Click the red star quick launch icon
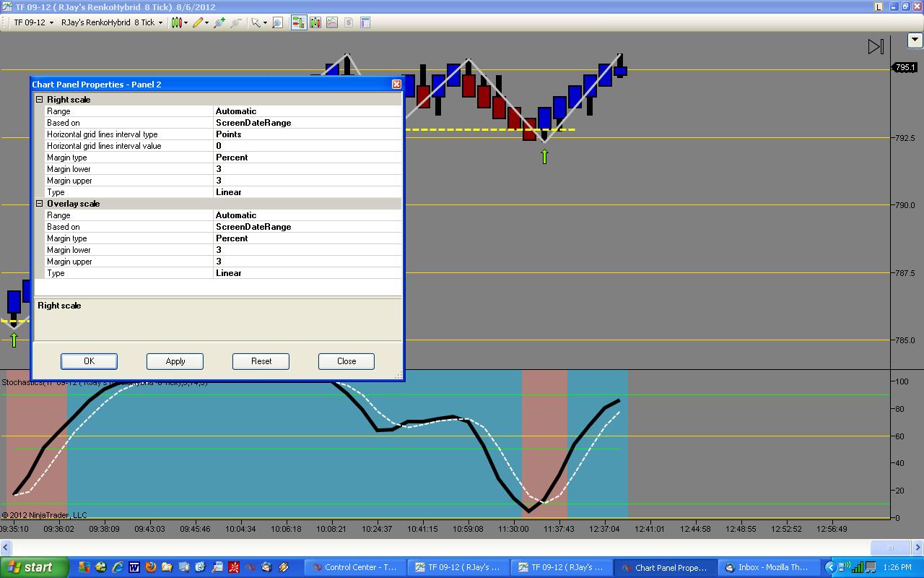Image resolution: width=924 pixels, height=578 pixels. [x=233, y=567]
